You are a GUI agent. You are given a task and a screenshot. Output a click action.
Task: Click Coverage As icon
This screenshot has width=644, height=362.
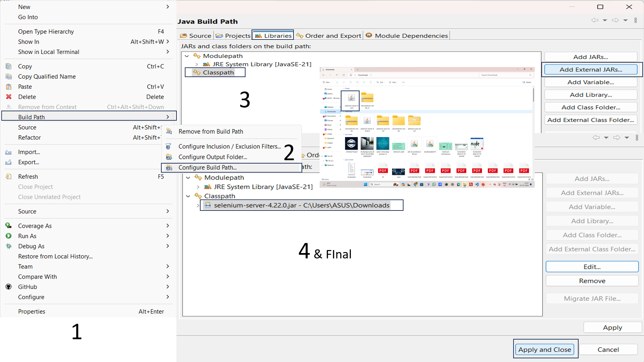pos(9,226)
